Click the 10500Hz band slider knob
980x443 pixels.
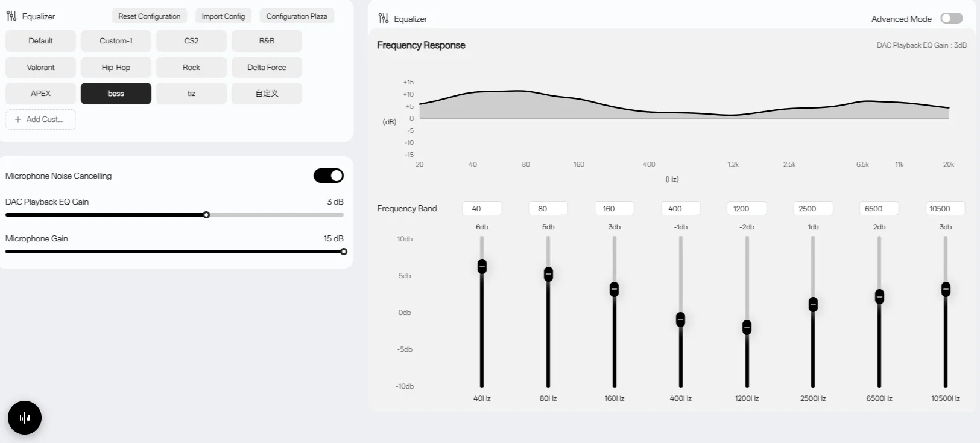pyautogui.click(x=946, y=289)
